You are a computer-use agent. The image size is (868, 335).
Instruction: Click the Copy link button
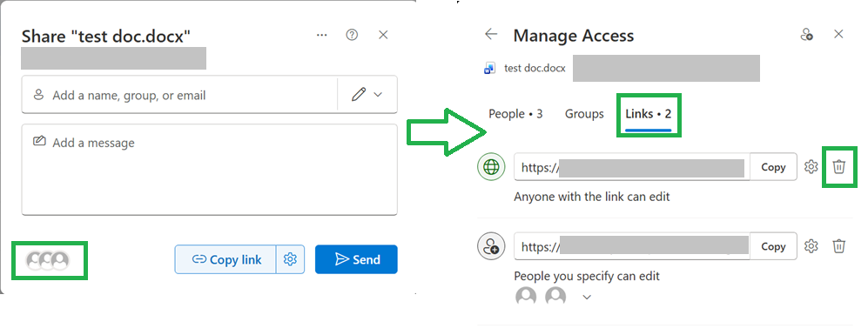225,259
